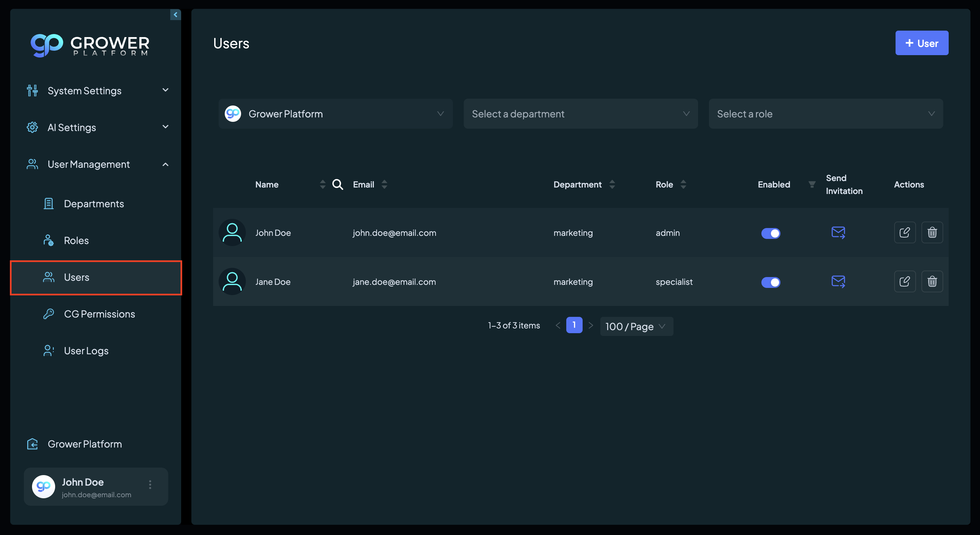Click the Actions column header

909,184
